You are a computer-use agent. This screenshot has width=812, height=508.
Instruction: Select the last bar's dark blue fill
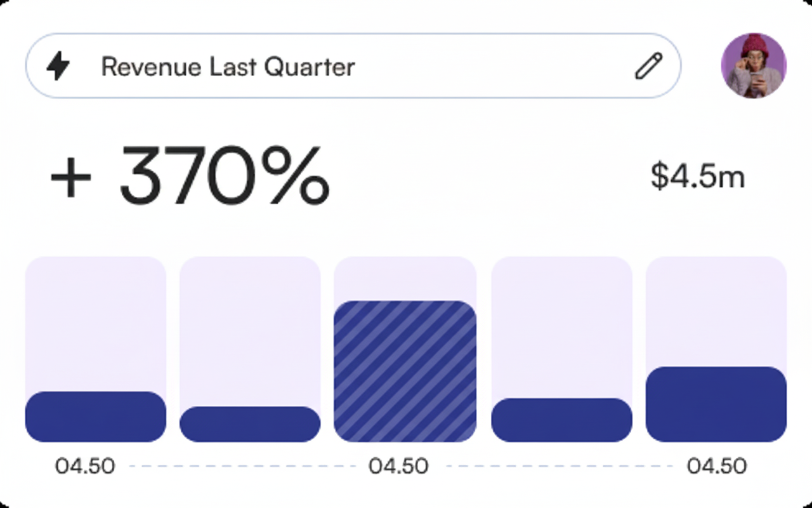tap(716, 404)
